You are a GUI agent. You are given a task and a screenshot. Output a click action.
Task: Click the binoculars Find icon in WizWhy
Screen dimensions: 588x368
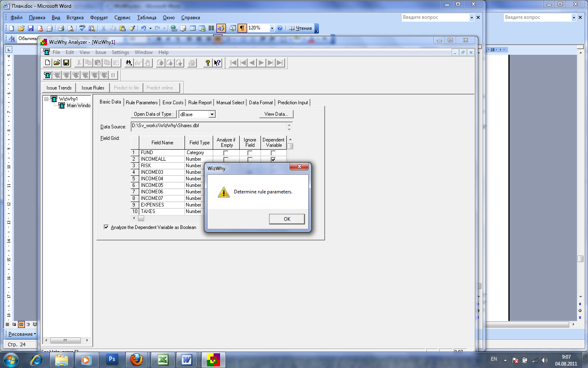(129, 63)
